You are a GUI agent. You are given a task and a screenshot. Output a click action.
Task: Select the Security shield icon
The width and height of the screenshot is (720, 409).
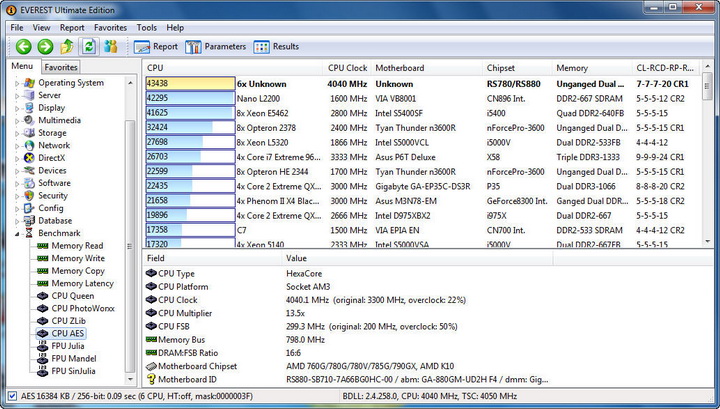pos(29,196)
